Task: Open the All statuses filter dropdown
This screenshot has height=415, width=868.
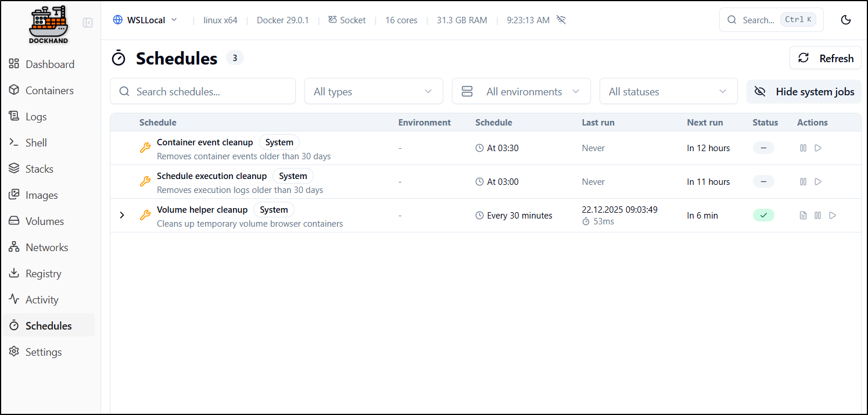Action: [668, 92]
